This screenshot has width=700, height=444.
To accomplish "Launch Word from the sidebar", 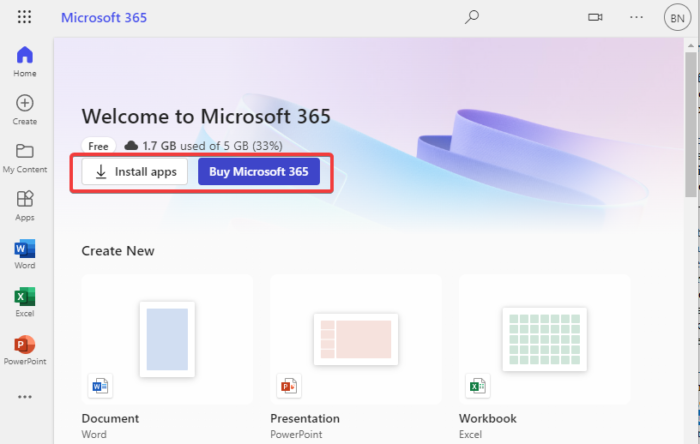I will tap(25, 248).
